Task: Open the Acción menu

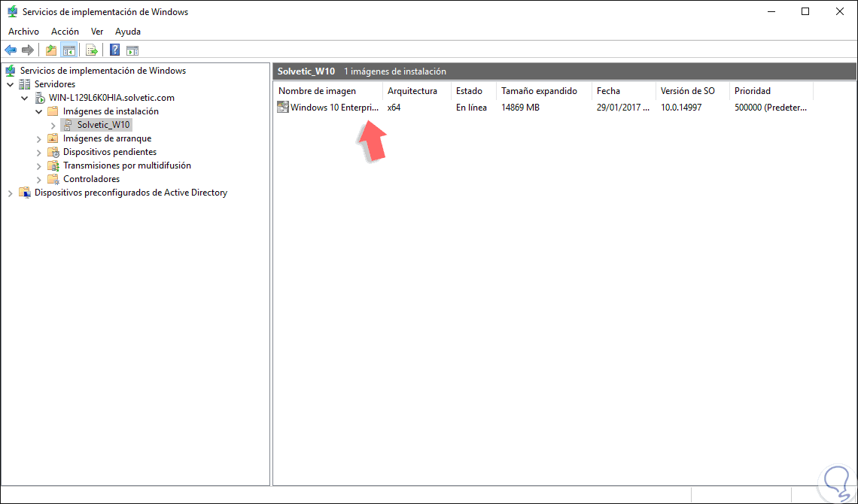Action: click(x=65, y=32)
